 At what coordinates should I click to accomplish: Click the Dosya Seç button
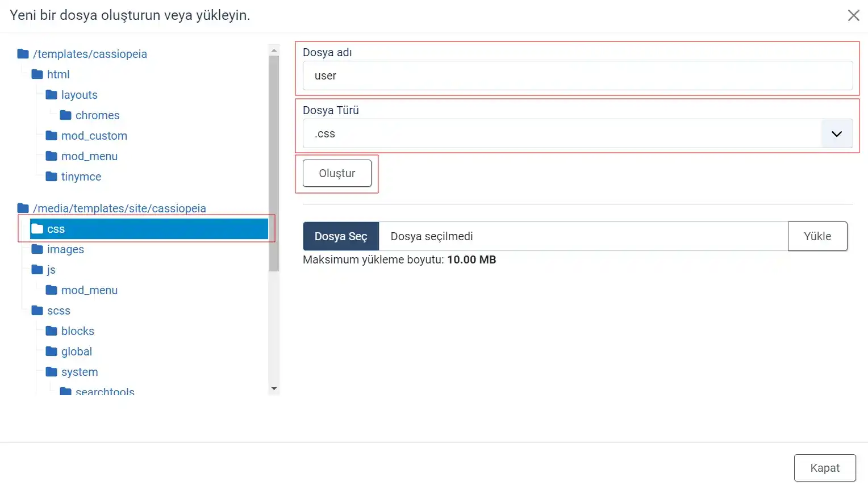point(340,236)
